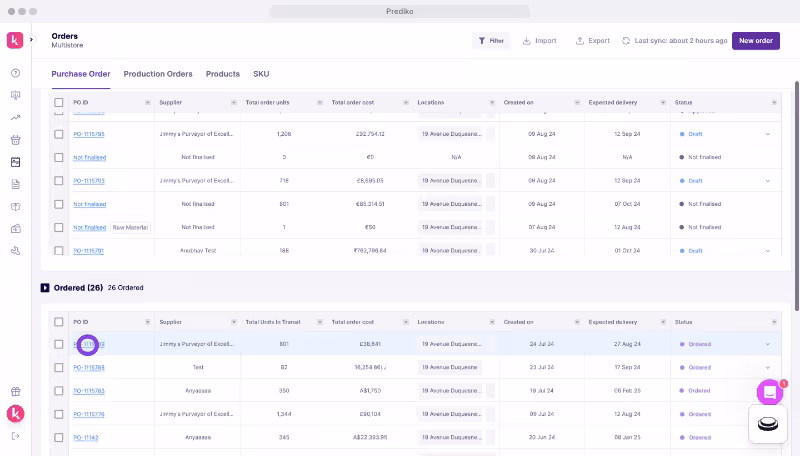The image size is (800, 456).
Task: Open Total Units In Transit column menu
Action: click(x=320, y=322)
